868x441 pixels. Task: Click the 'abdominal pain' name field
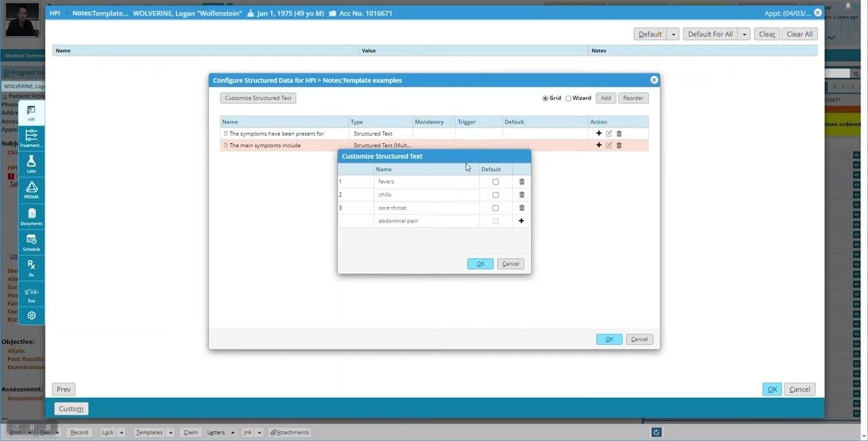click(426, 221)
